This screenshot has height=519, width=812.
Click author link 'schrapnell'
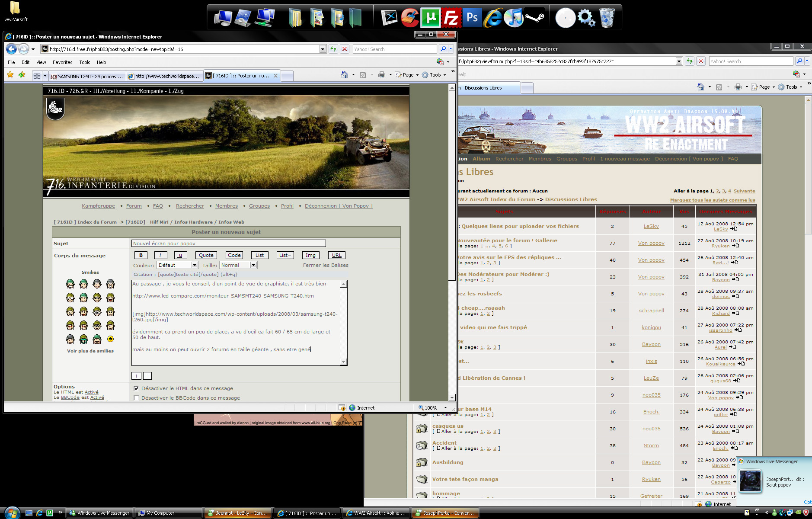point(651,311)
